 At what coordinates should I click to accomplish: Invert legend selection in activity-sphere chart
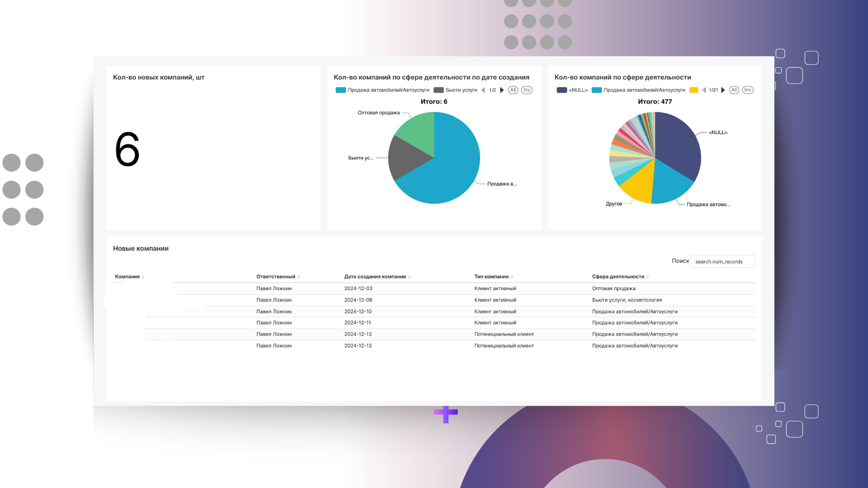(x=748, y=90)
